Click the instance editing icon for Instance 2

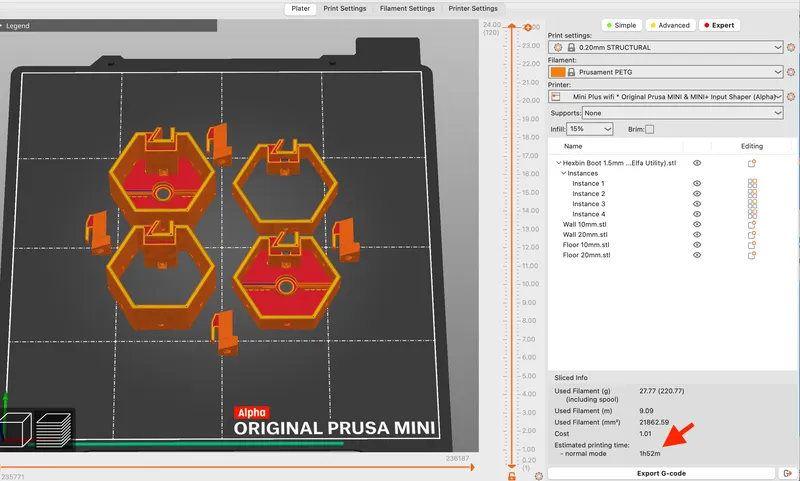[x=752, y=194]
